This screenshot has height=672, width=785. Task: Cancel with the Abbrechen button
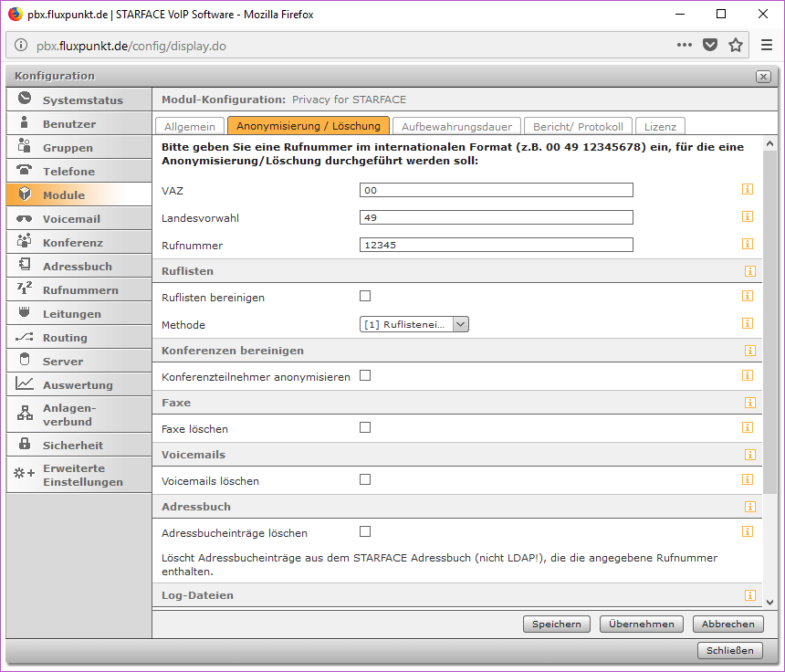[727, 624]
